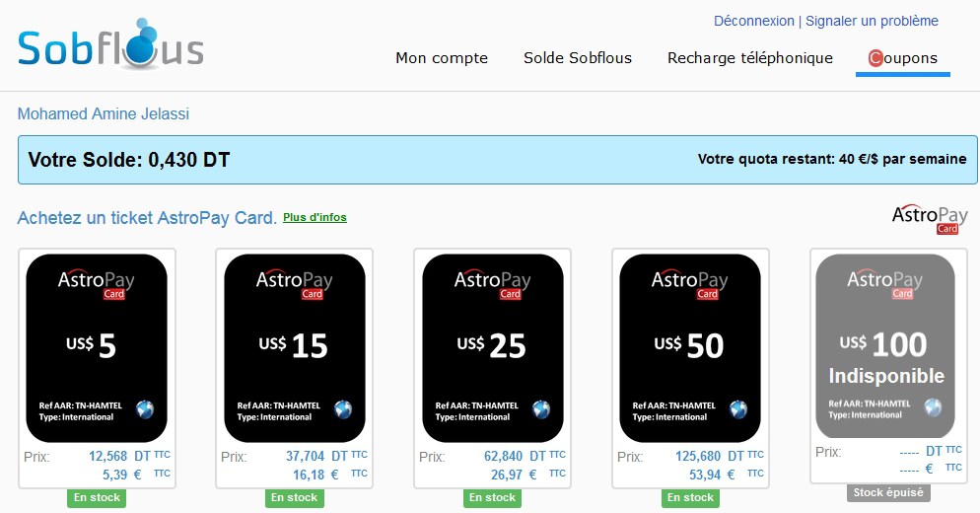Select the US$ 5 AstroPay card

97,346
